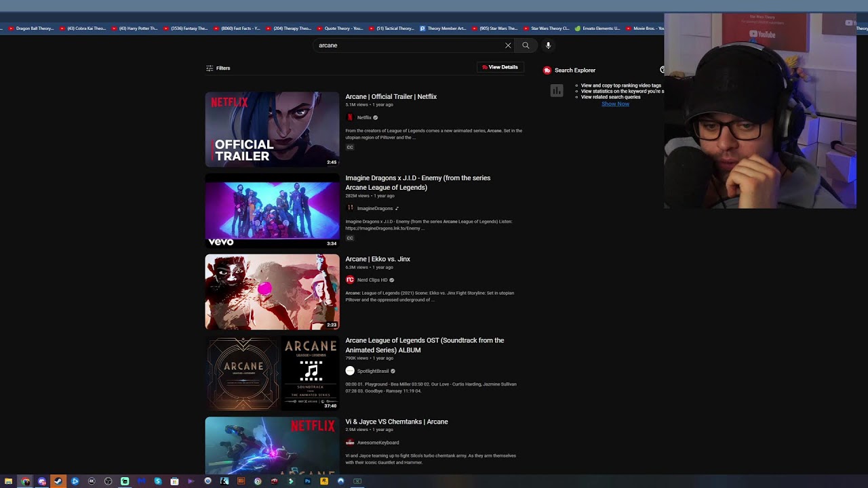Open the Vi & Jayce VS Chemtanks thumbnail

point(272,445)
